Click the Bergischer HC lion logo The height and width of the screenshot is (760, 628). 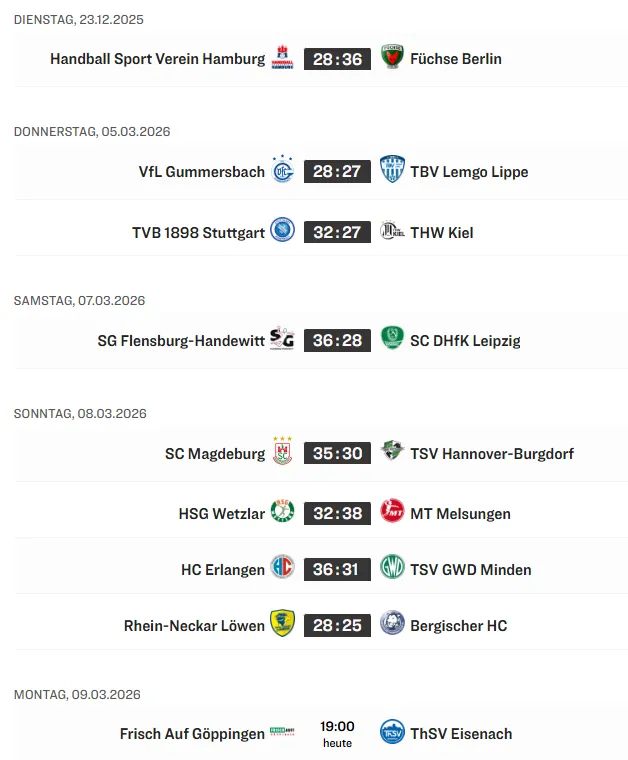[x=392, y=625]
